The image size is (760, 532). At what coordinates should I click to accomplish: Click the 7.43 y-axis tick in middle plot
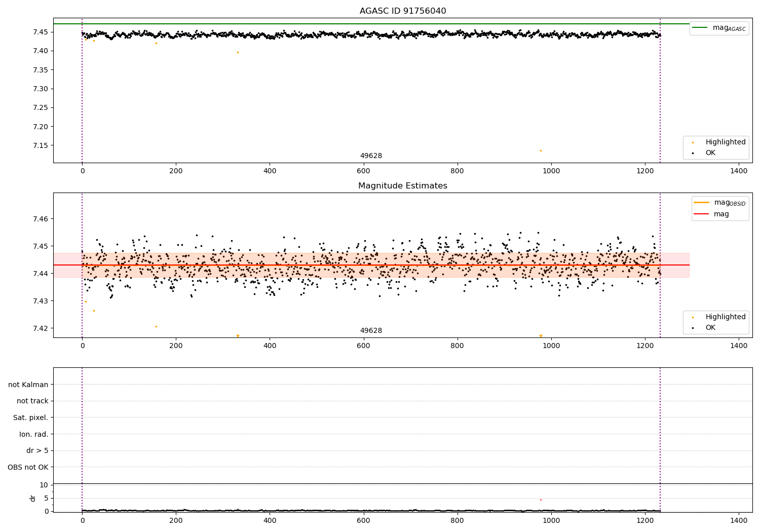point(40,301)
